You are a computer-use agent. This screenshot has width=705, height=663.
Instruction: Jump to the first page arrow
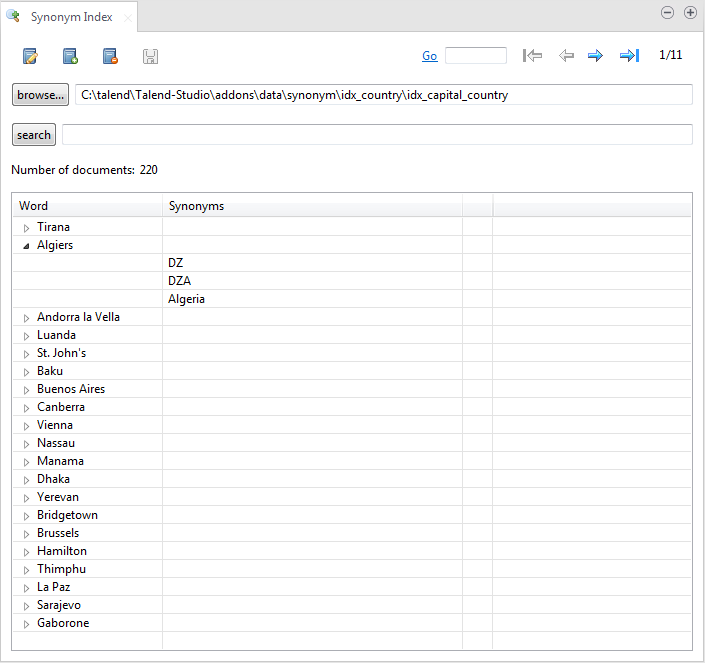(532, 56)
